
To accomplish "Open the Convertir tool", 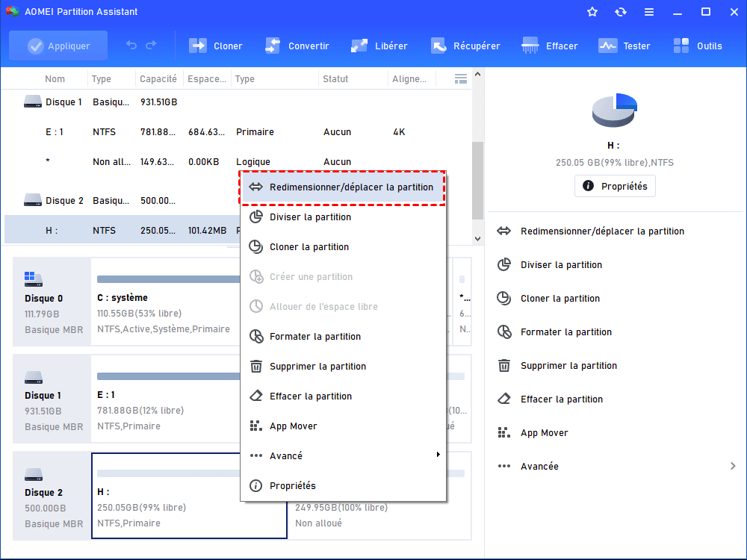I will 297,46.
